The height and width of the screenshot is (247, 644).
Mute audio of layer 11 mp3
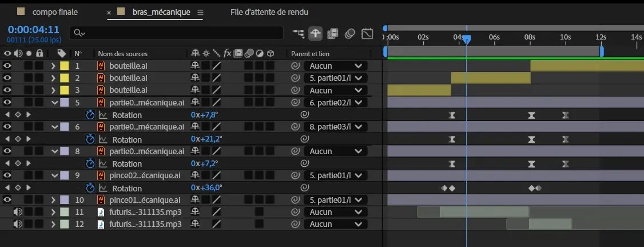(18, 212)
